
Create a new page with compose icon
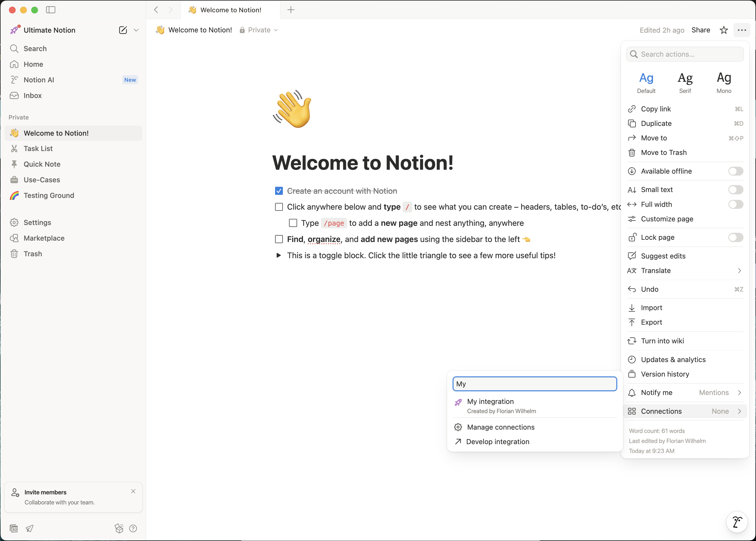123,30
